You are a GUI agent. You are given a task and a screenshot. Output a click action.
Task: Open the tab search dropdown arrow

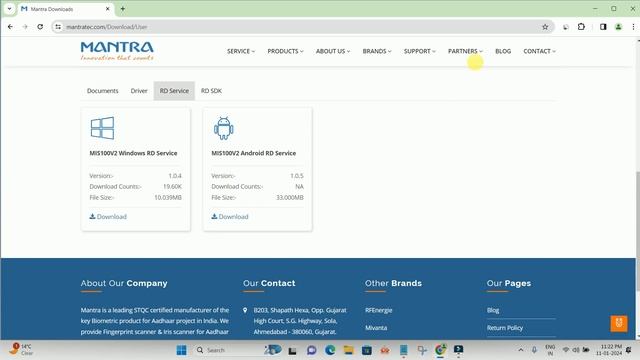click(x=9, y=9)
